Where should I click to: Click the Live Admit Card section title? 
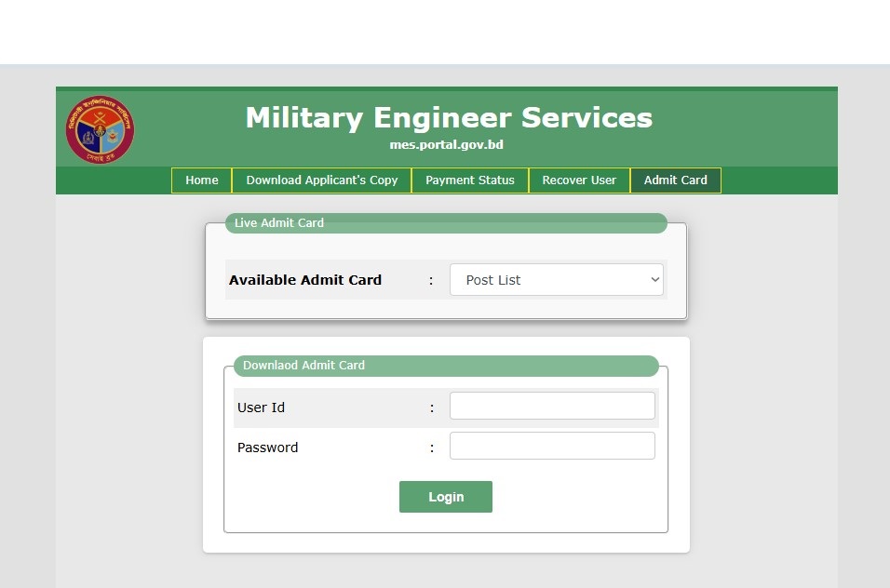point(279,223)
